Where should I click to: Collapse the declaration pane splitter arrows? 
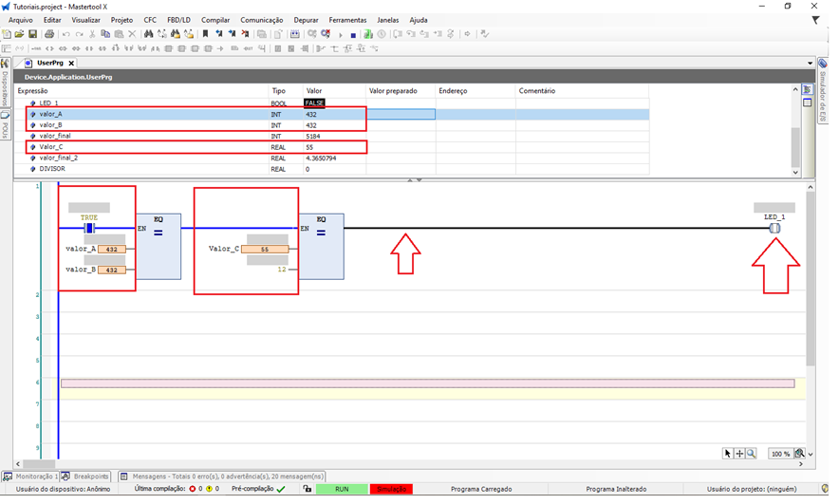pyautogui.click(x=414, y=179)
